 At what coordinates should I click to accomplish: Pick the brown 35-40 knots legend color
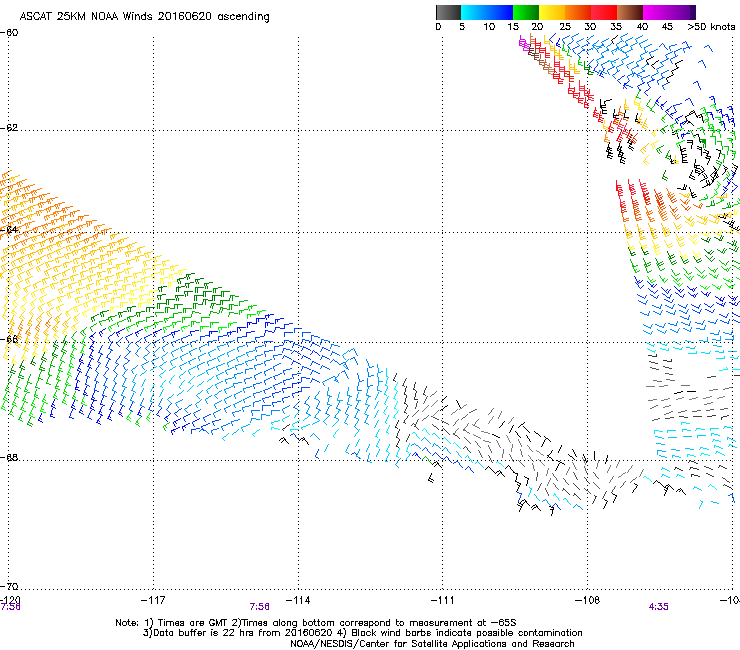(630, 12)
